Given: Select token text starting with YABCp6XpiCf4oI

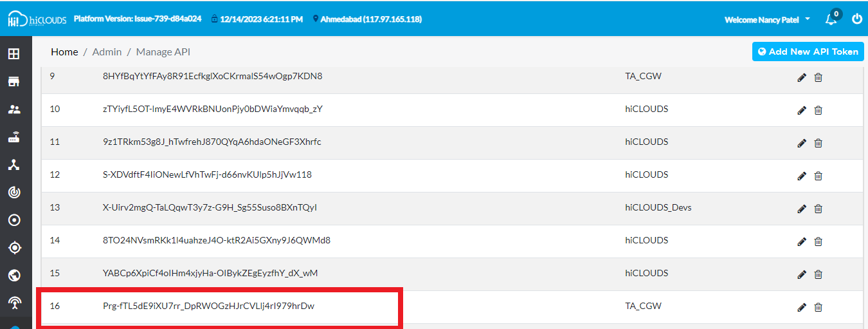Looking at the screenshot, I should (210, 273).
